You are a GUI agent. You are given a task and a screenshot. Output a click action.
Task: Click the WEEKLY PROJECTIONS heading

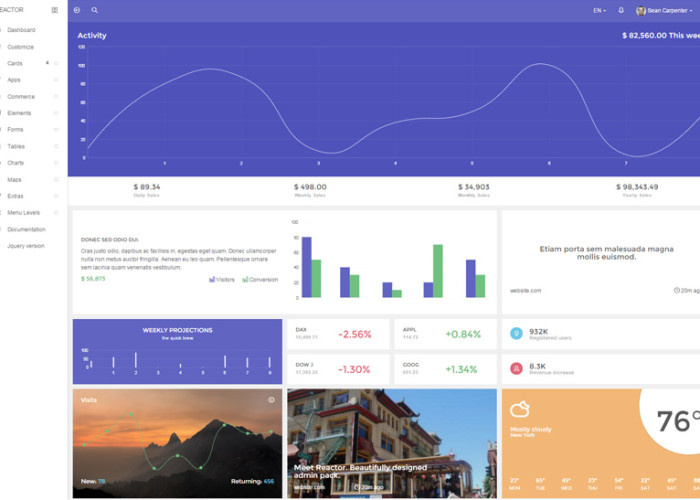click(x=177, y=330)
